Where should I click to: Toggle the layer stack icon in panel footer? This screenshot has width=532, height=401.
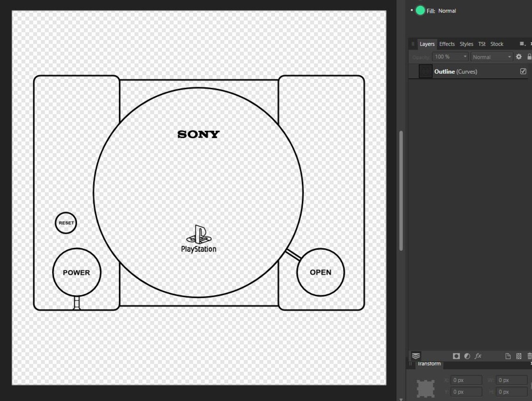(x=415, y=356)
